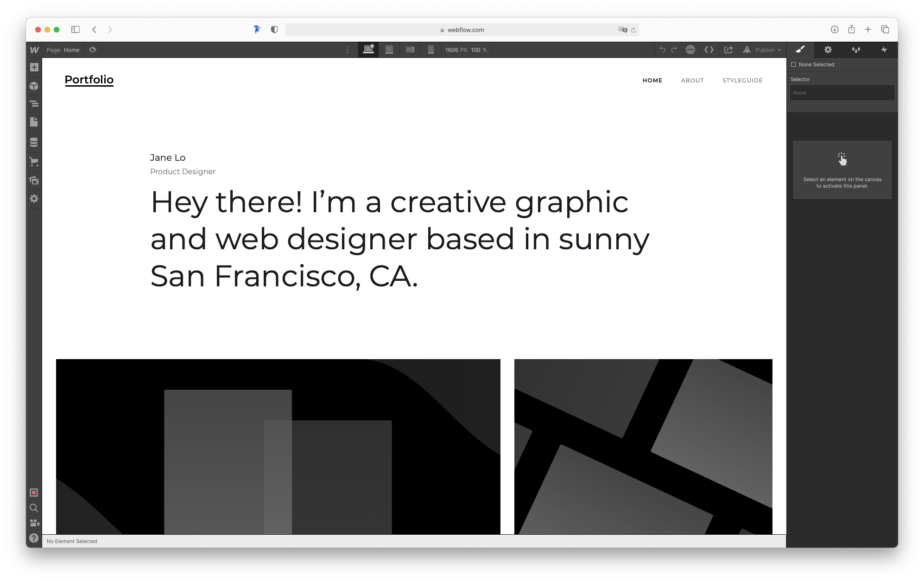
Task: Toggle preview mode with the eye icon
Action: pos(92,50)
